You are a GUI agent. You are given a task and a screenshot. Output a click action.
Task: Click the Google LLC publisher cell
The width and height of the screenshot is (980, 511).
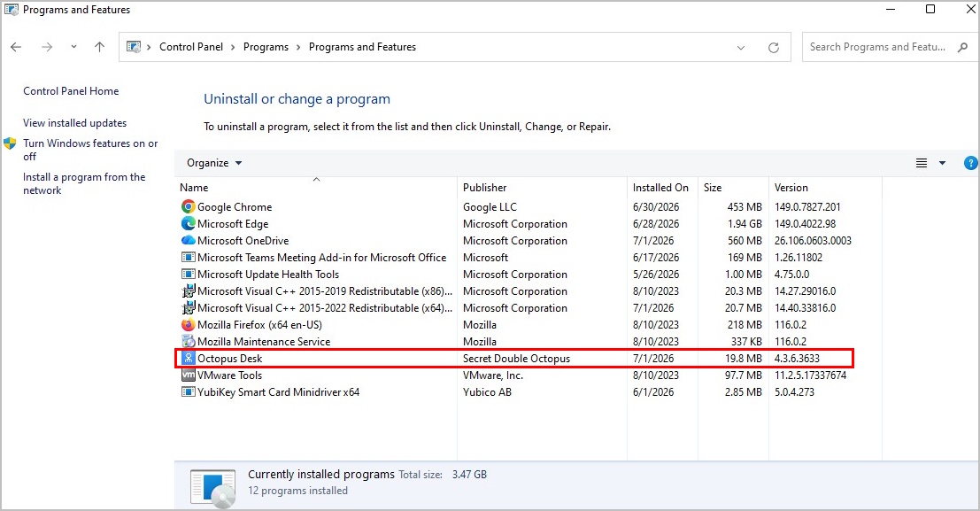point(490,207)
